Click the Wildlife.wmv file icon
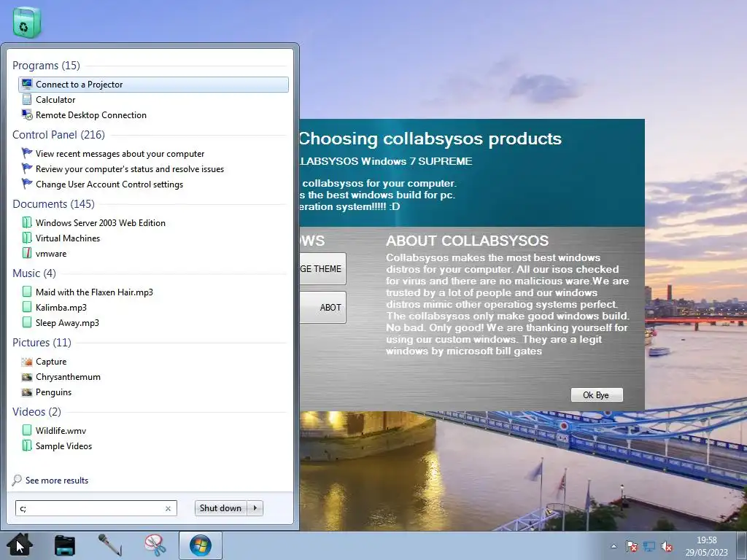The image size is (747, 560). coord(27,430)
